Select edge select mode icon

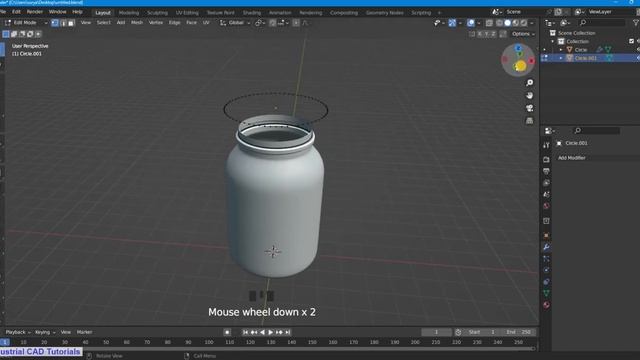point(63,23)
